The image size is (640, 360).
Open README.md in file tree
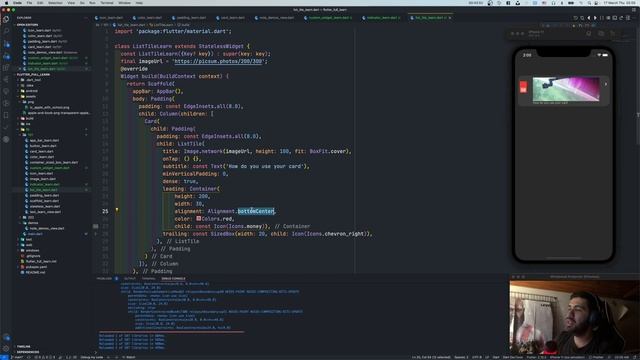(36, 273)
